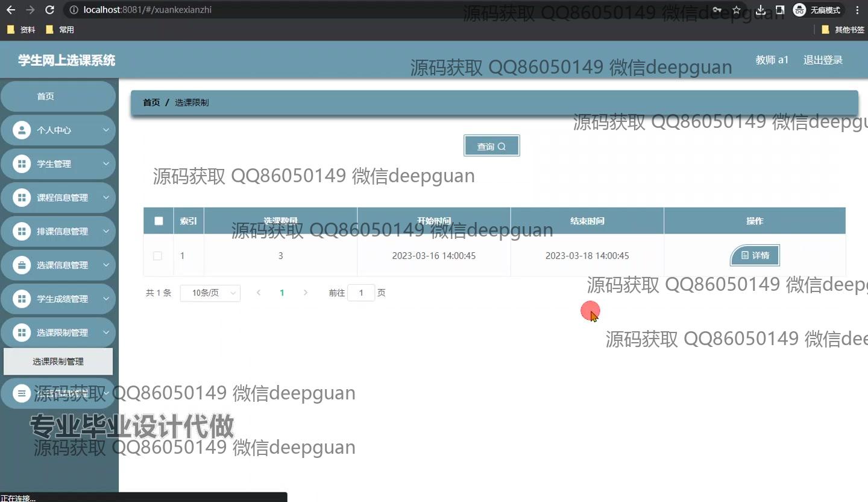Go to the next page arrow in pagination
Image resolution: width=868 pixels, height=502 pixels.
tap(306, 293)
